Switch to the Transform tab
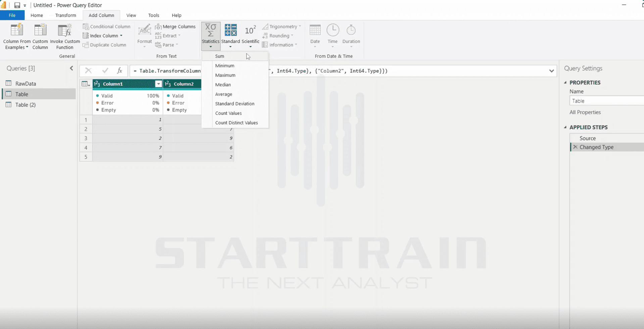644x329 pixels. click(66, 15)
